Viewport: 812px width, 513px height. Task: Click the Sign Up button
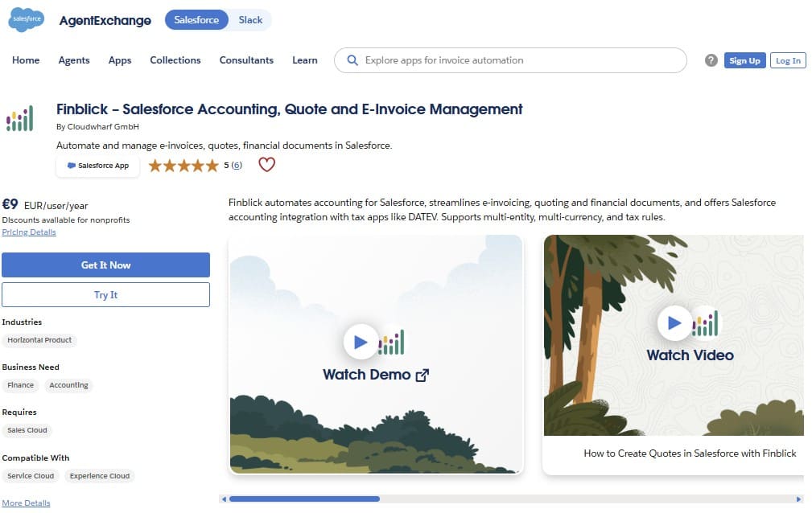click(744, 60)
